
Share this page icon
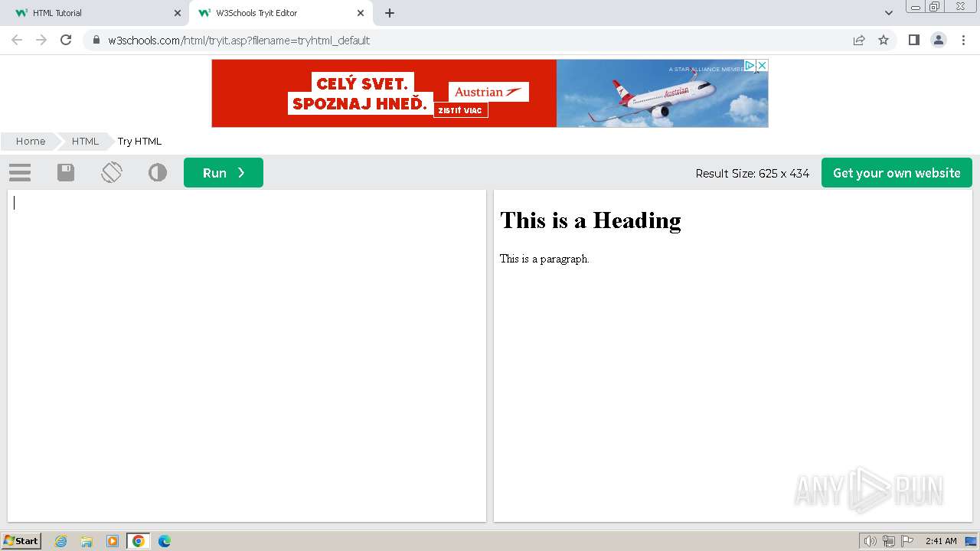[x=859, y=40]
